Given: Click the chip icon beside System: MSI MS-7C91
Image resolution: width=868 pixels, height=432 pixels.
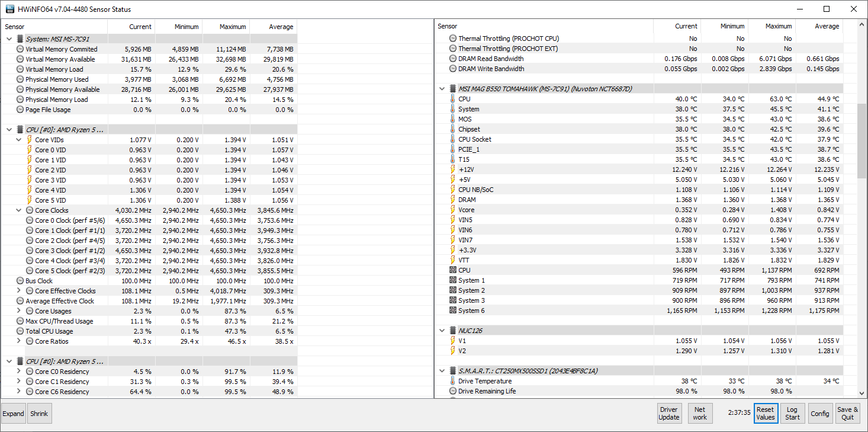Looking at the screenshot, I should [20, 39].
